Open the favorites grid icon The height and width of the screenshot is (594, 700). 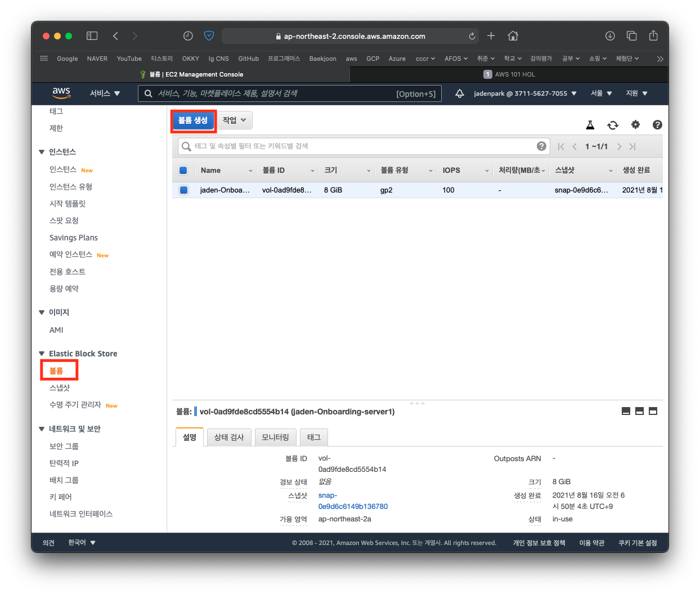pos(44,59)
